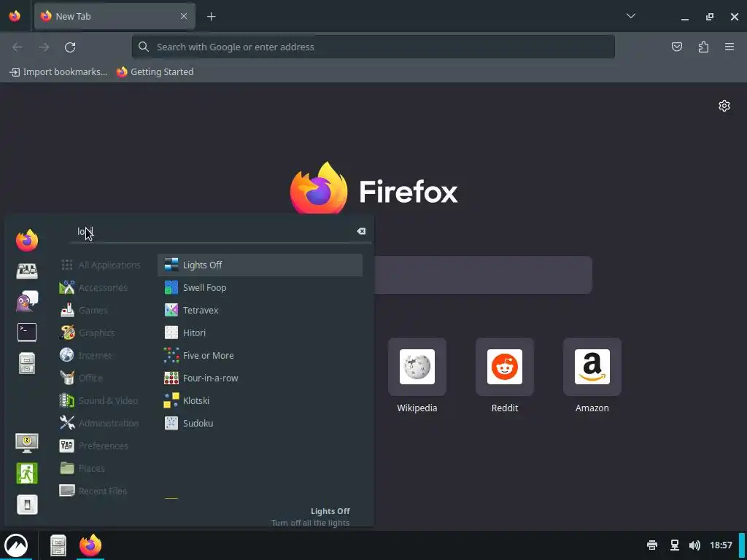This screenshot has height=560, width=747.
Task: Close the New Tab tab
Action: 184,16
